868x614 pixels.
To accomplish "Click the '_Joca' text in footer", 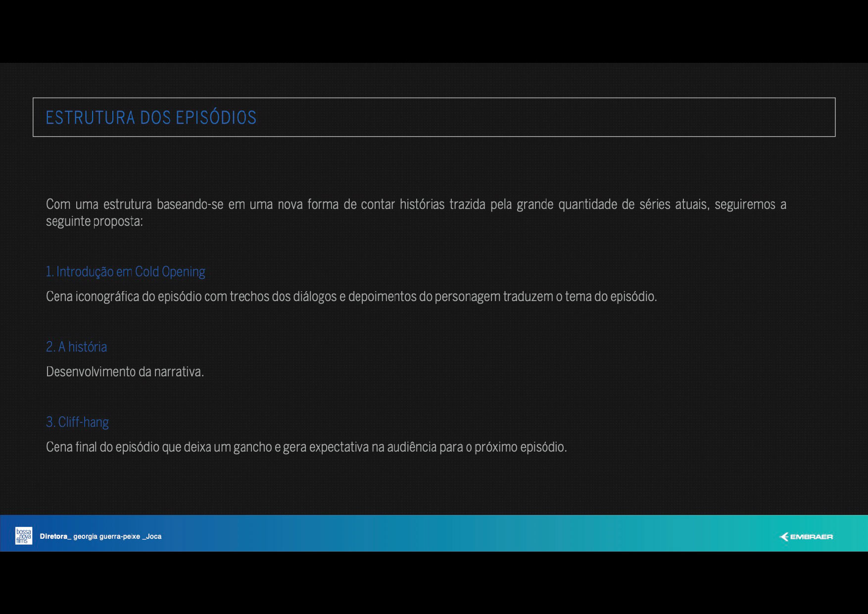I will [152, 537].
